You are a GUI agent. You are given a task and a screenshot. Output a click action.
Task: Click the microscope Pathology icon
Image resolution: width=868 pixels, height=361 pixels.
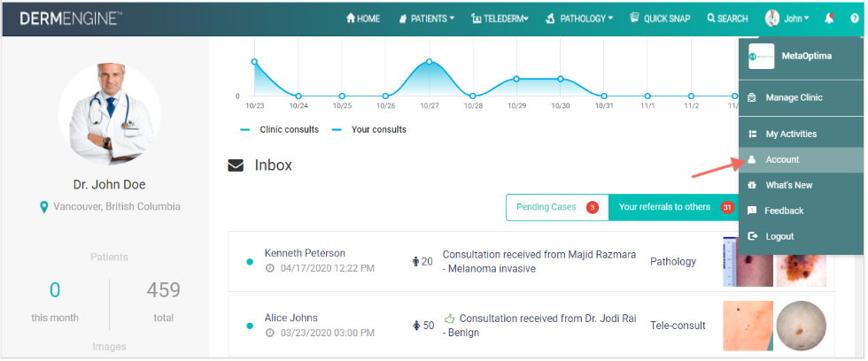point(550,19)
